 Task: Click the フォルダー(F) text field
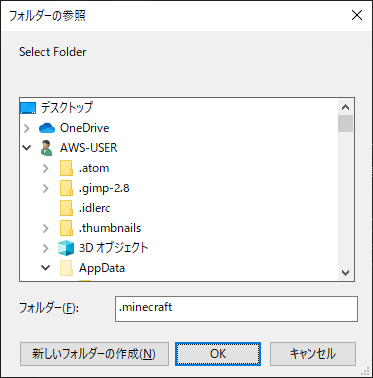tap(236, 309)
